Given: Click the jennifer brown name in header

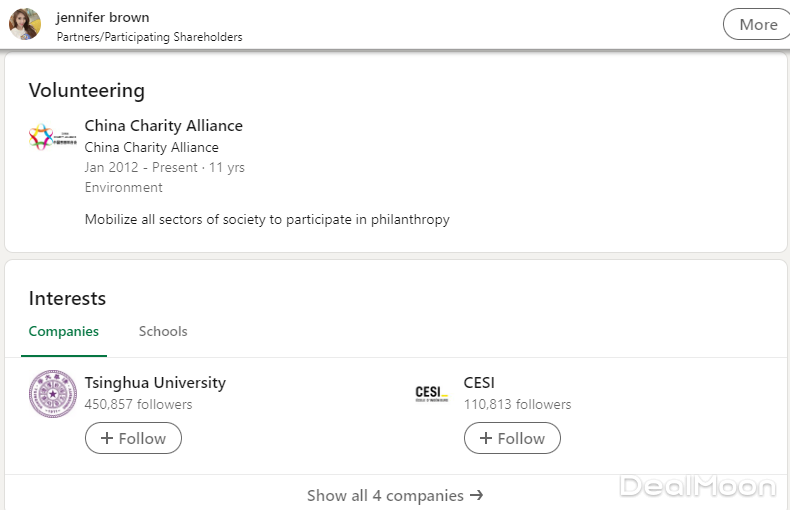Looking at the screenshot, I should 103,17.
